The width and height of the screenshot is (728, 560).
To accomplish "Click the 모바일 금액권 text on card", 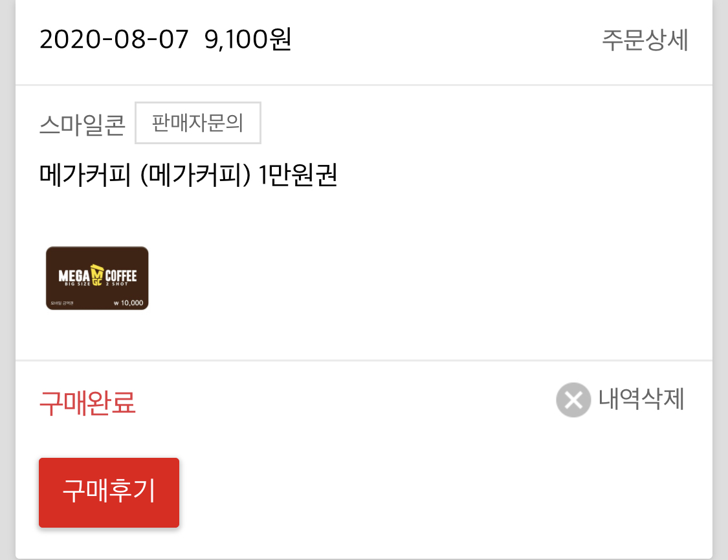I will tap(62, 303).
